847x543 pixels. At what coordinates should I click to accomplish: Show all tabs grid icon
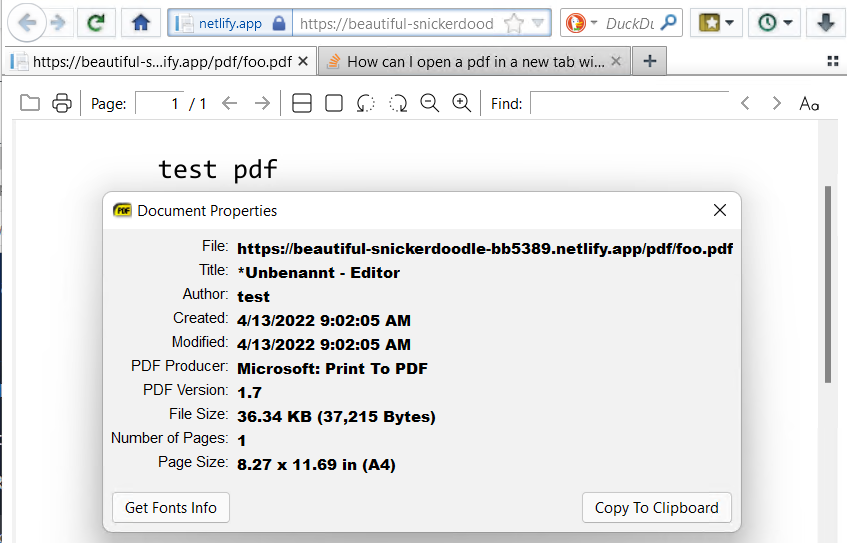[833, 61]
